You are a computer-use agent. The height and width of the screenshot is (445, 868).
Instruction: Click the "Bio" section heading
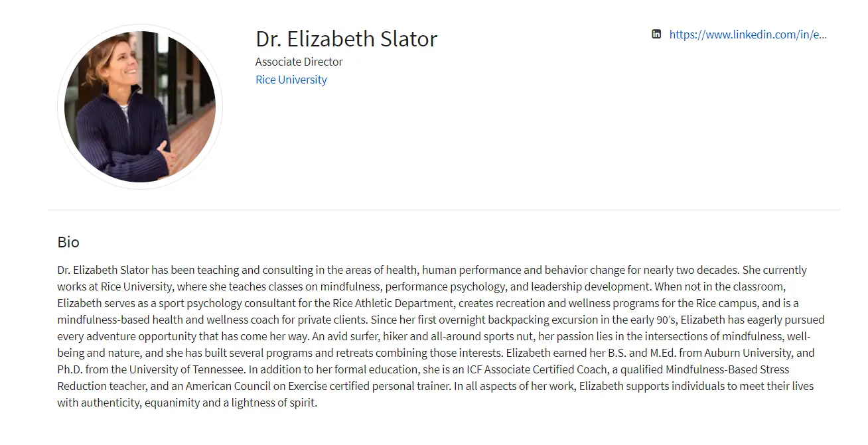coord(68,242)
